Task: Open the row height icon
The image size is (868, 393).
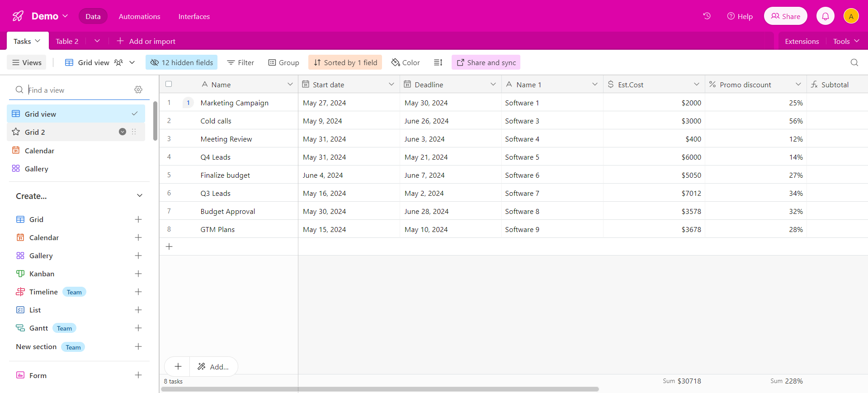Action: point(438,62)
